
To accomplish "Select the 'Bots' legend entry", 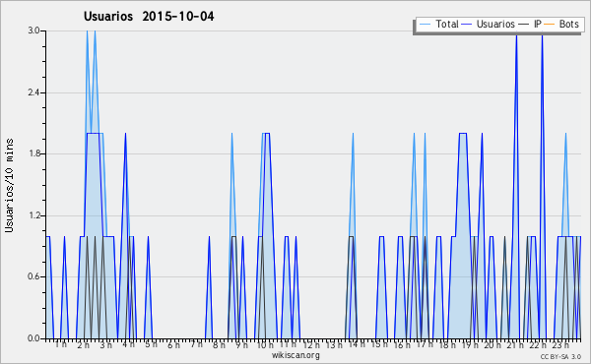I will click(568, 24).
